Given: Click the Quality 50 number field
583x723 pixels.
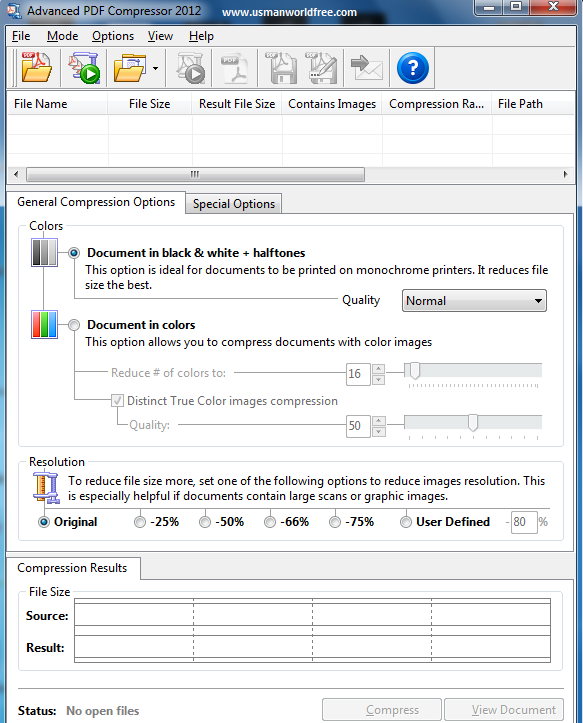Looking at the screenshot, I should (358, 425).
